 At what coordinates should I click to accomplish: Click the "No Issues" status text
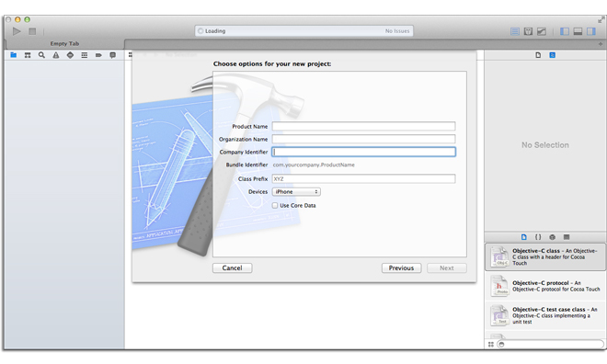(x=397, y=31)
